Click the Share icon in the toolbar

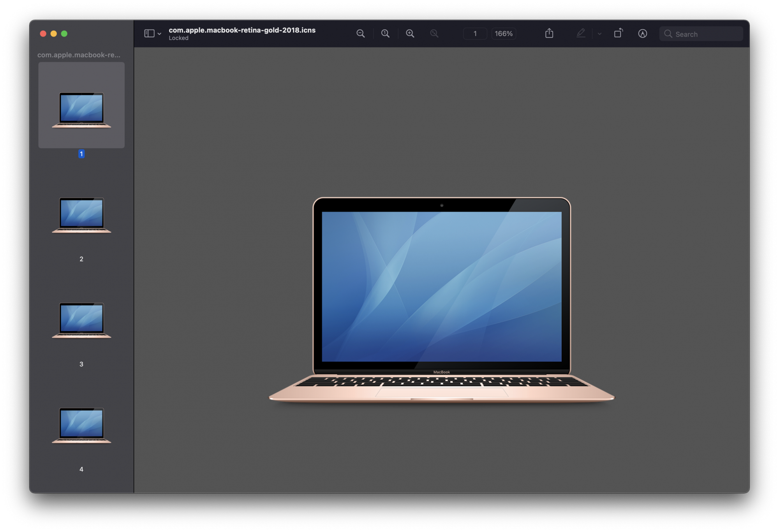point(549,33)
